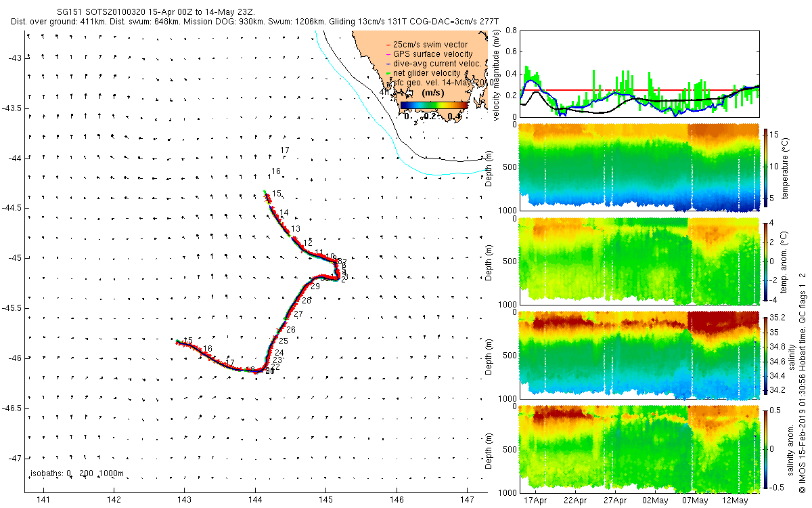
Task: Click the 02May date tick label
Action: (x=655, y=501)
